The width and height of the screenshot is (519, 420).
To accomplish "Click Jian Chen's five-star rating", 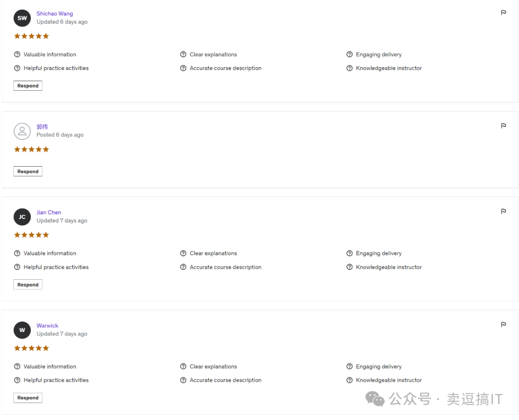I will (x=31, y=235).
